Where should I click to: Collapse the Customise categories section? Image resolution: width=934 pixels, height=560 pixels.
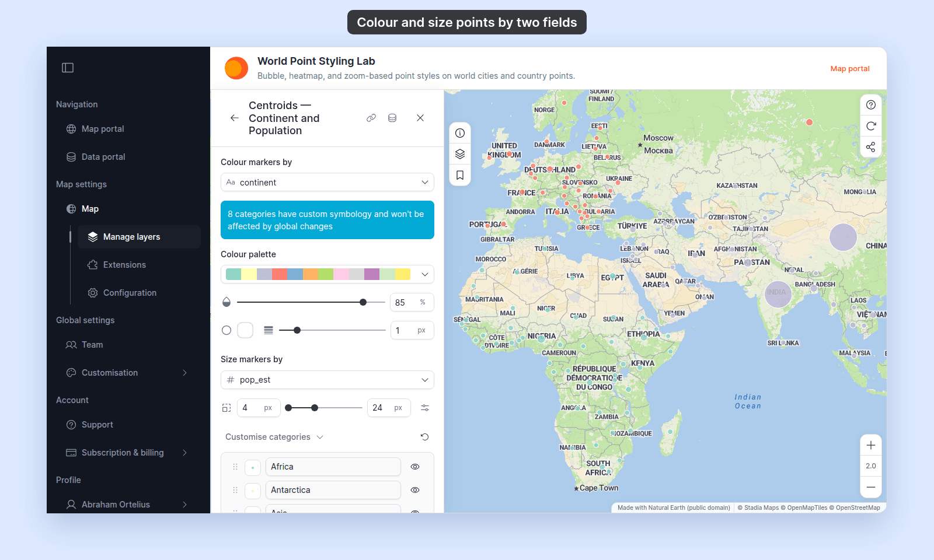coord(274,437)
